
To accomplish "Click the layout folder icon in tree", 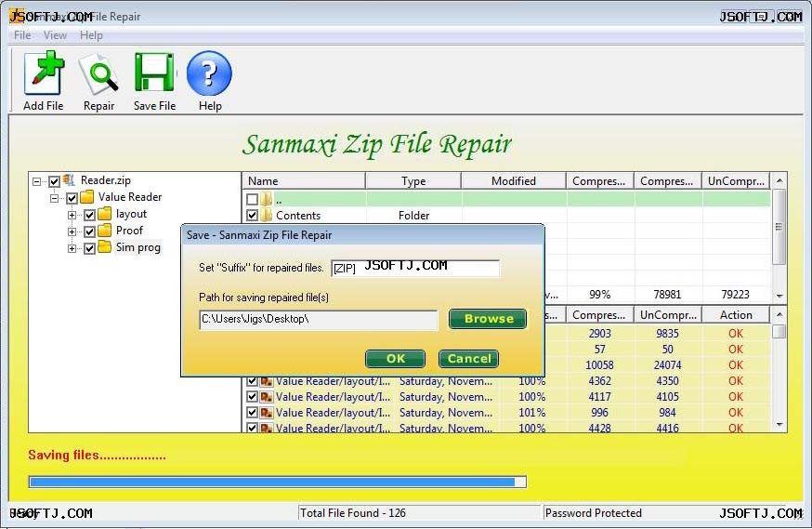I will pos(105,214).
